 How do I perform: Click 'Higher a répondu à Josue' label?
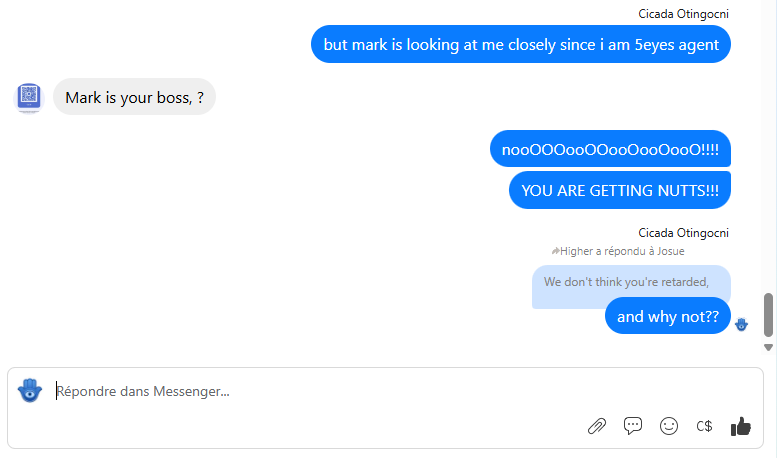(622, 251)
